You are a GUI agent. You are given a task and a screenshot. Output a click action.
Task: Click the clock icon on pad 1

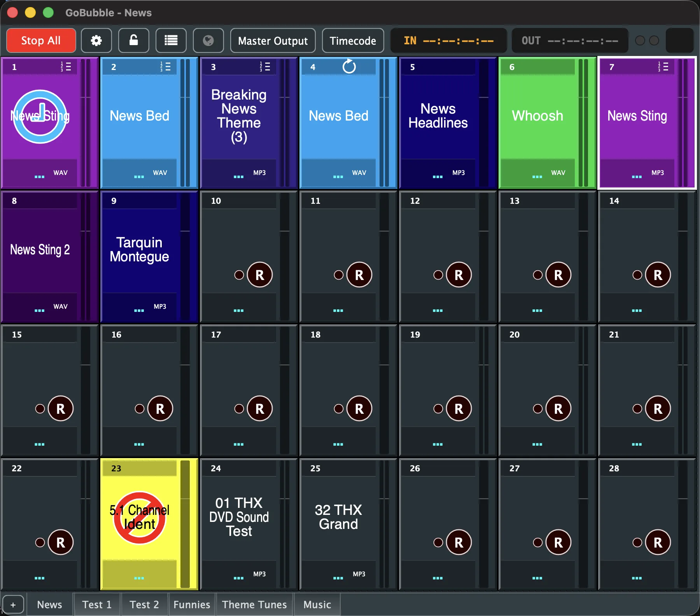click(x=40, y=116)
